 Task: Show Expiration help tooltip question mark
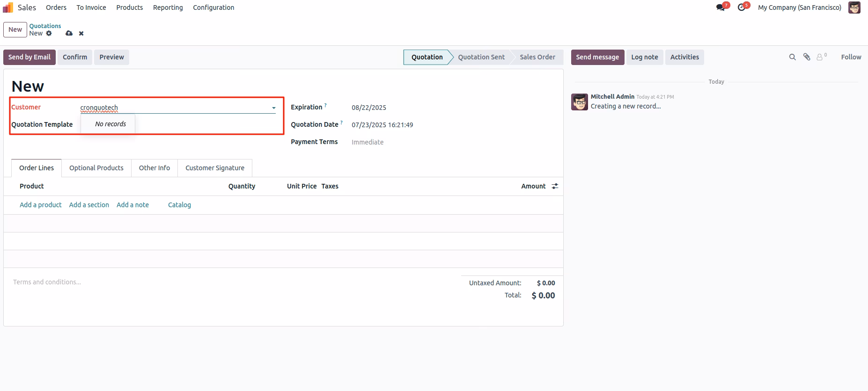point(325,105)
